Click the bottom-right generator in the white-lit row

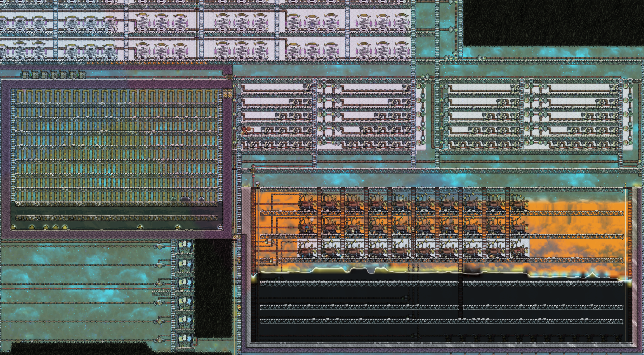pyautogui.click(x=519, y=250)
